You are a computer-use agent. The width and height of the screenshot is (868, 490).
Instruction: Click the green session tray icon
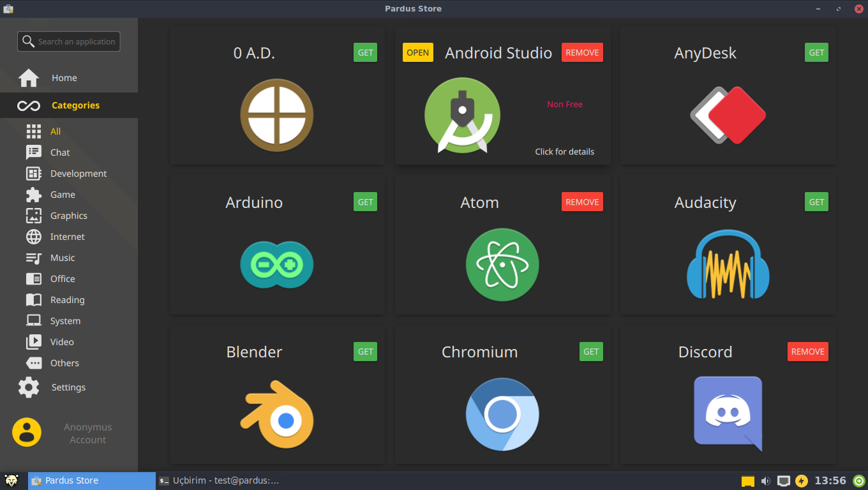859,481
